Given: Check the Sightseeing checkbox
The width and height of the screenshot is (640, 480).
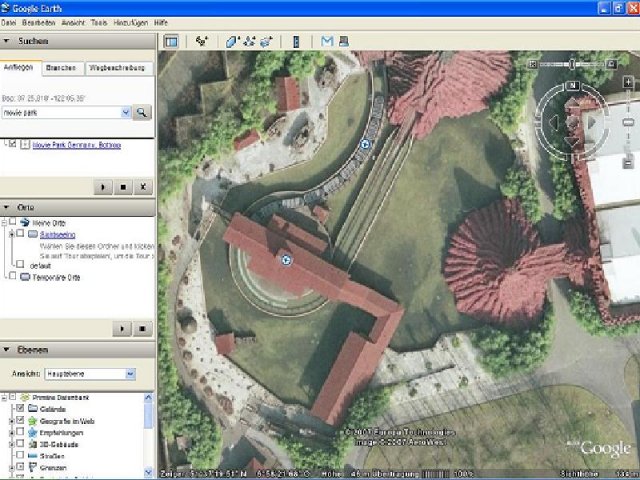Looking at the screenshot, I should click(x=20, y=233).
